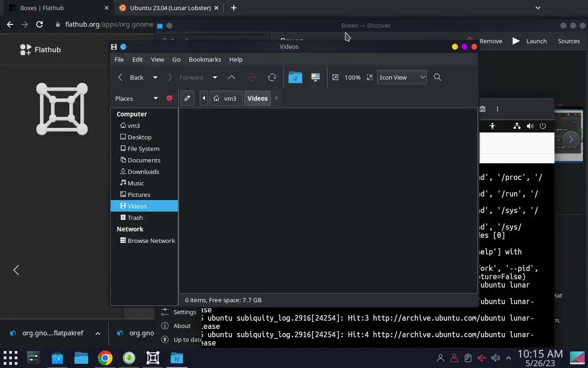Go up to the parent folder
Screen dimensions: 588x368
[232, 77]
